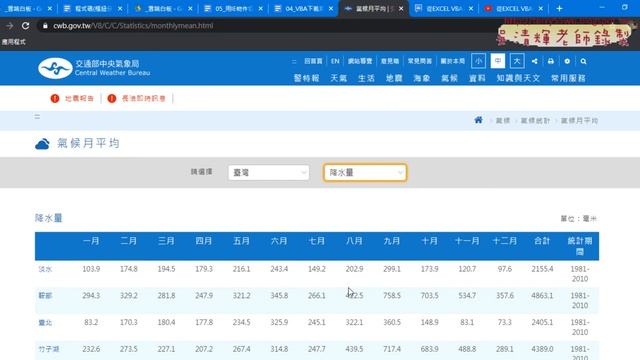Image resolution: width=640 pixels, height=360 pixels.
Task: Click the 淡水 station row link
Action: coord(45,269)
